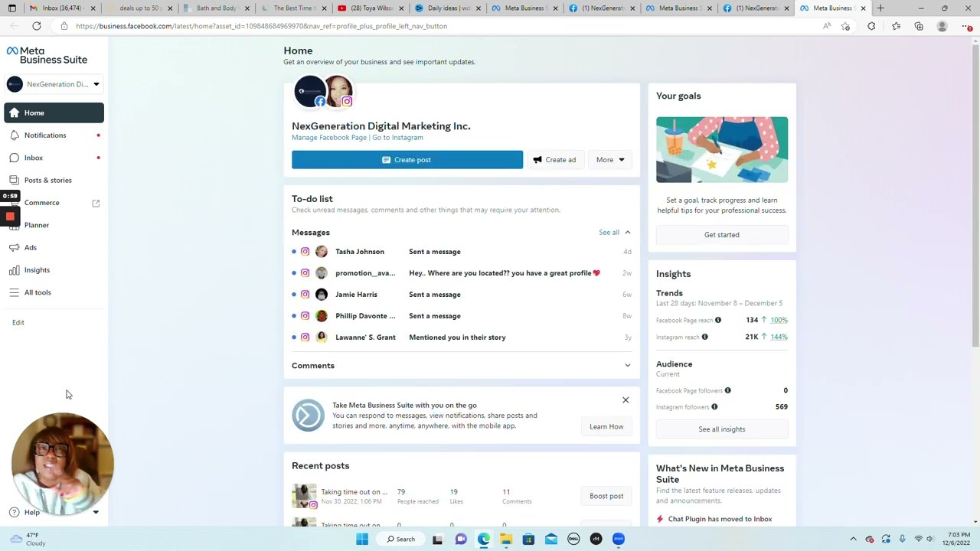
Task: Click Instagram followers info icon
Action: (x=715, y=407)
